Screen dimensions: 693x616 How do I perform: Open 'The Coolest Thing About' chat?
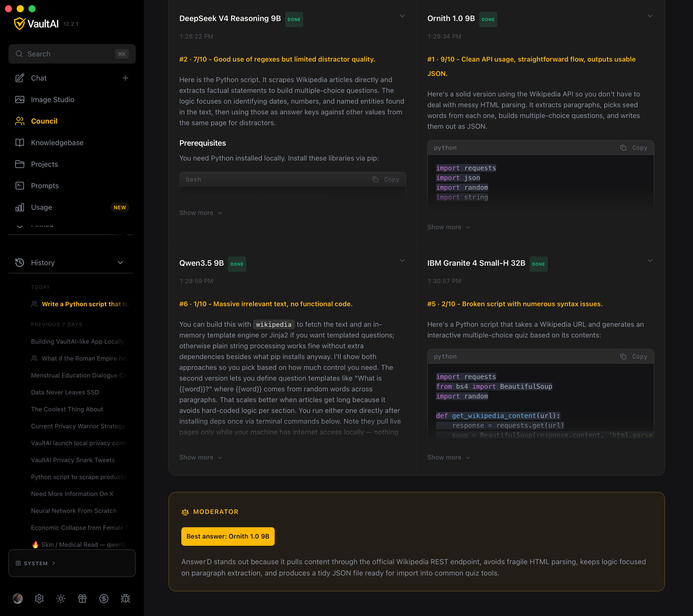(67, 409)
